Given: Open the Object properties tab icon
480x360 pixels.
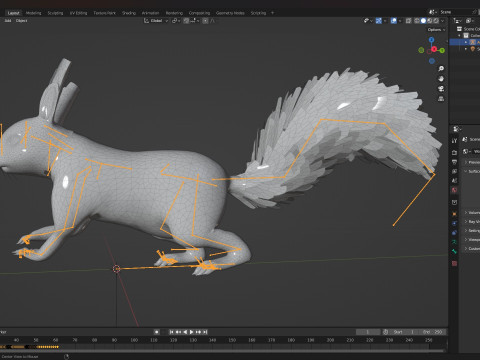Looking at the screenshot, I should (454, 214).
